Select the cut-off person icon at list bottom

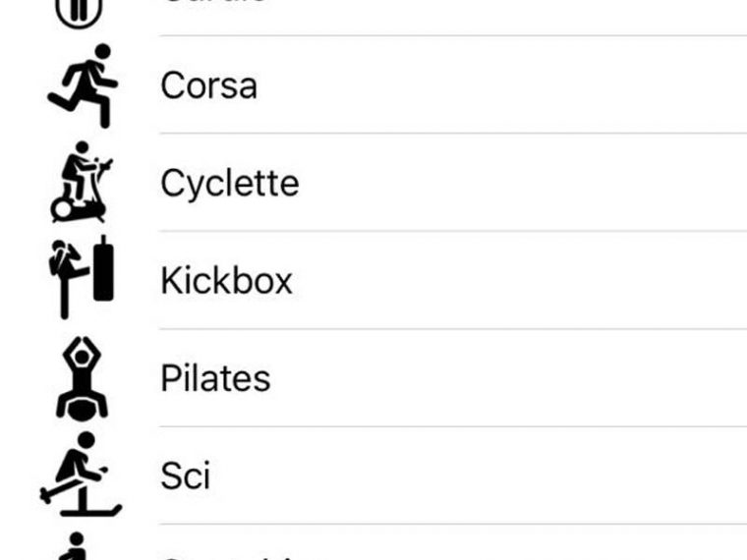74,546
